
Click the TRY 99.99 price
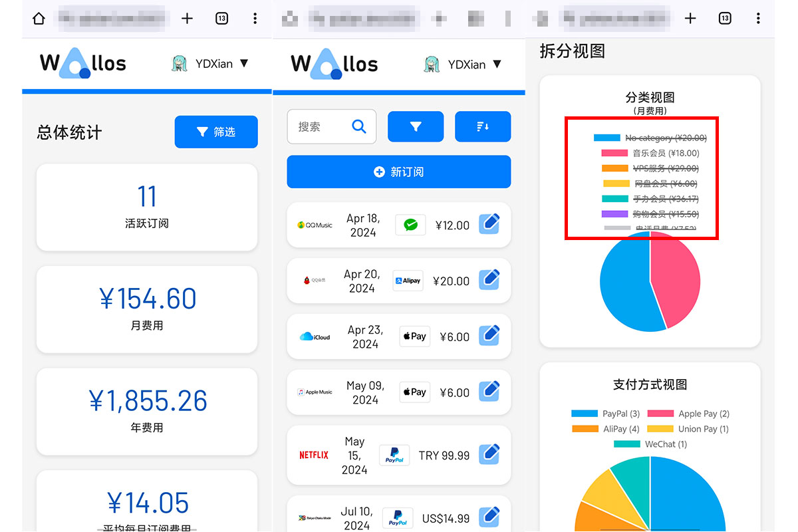pyautogui.click(x=444, y=456)
